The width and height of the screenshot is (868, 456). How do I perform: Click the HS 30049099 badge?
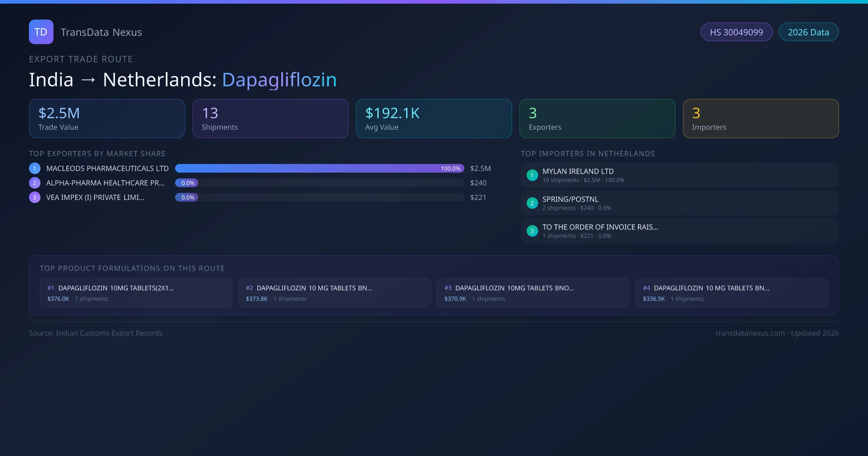tap(736, 32)
